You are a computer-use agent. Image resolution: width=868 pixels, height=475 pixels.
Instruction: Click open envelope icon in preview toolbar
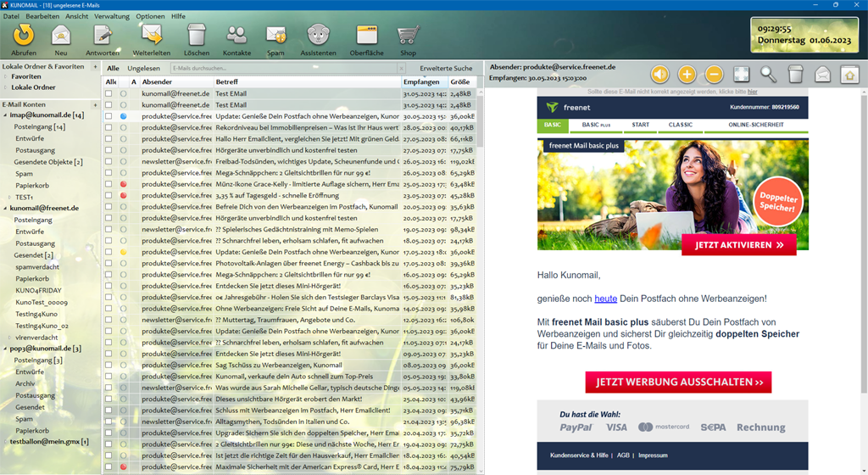coord(822,74)
